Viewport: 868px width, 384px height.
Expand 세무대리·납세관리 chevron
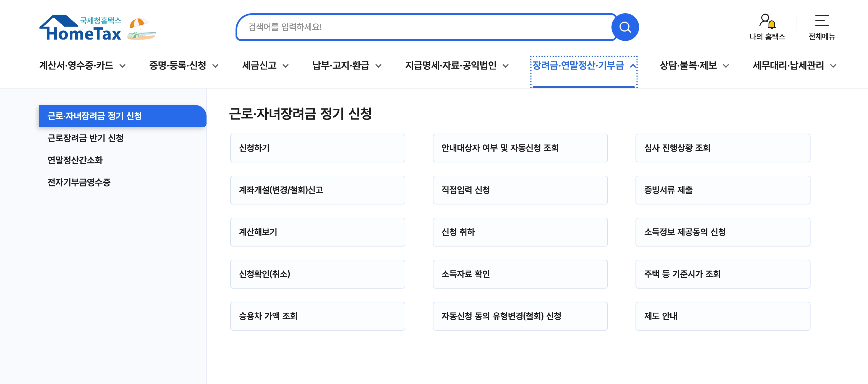tap(833, 66)
